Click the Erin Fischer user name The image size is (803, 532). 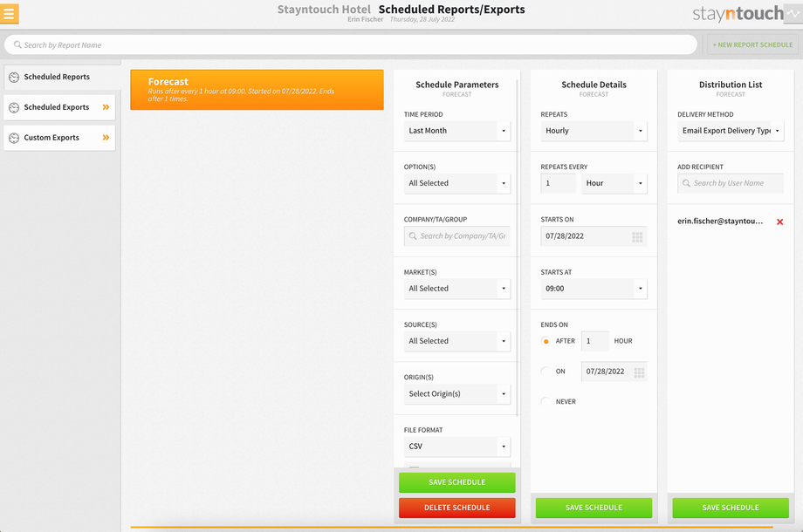coord(365,19)
